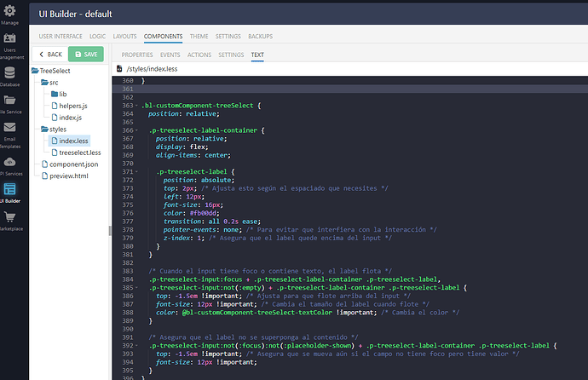Screen dimensions: 588x380
Task: Fold code block at line 371
Action: tap(136, 171)
